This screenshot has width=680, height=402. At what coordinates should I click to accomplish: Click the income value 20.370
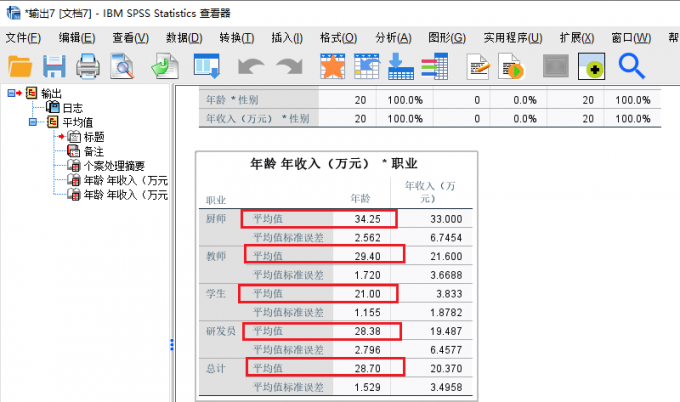coord(446,369)
